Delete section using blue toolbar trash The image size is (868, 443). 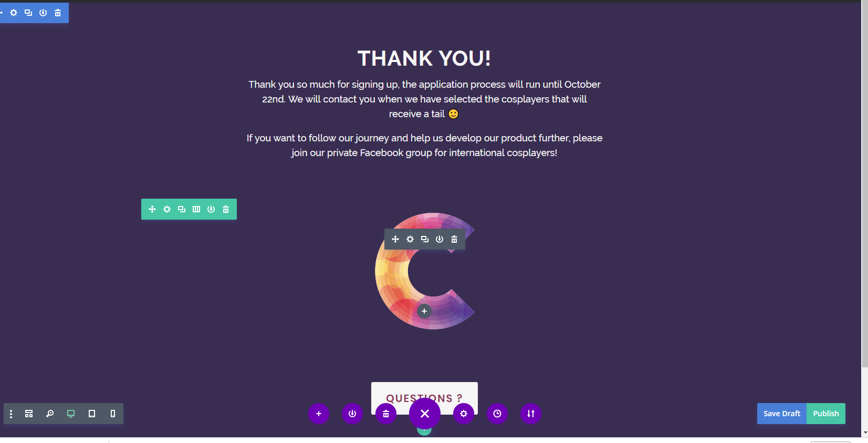58,13
